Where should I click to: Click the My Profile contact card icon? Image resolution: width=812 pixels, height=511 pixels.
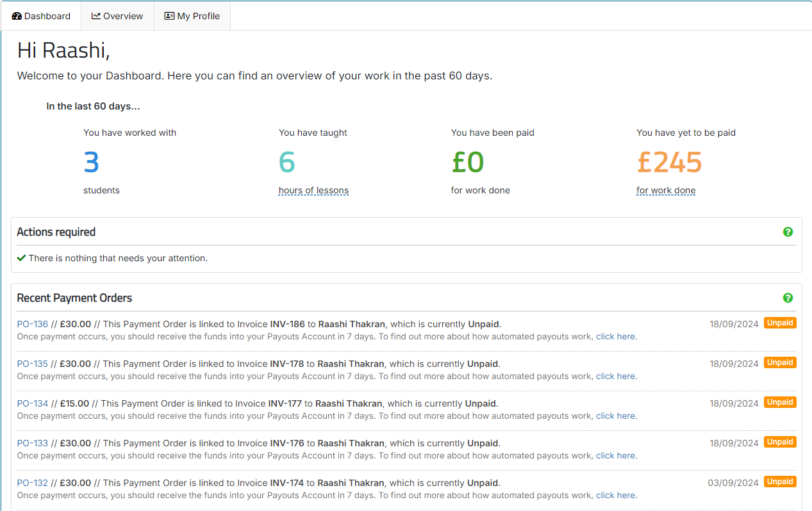click(169, 15)
